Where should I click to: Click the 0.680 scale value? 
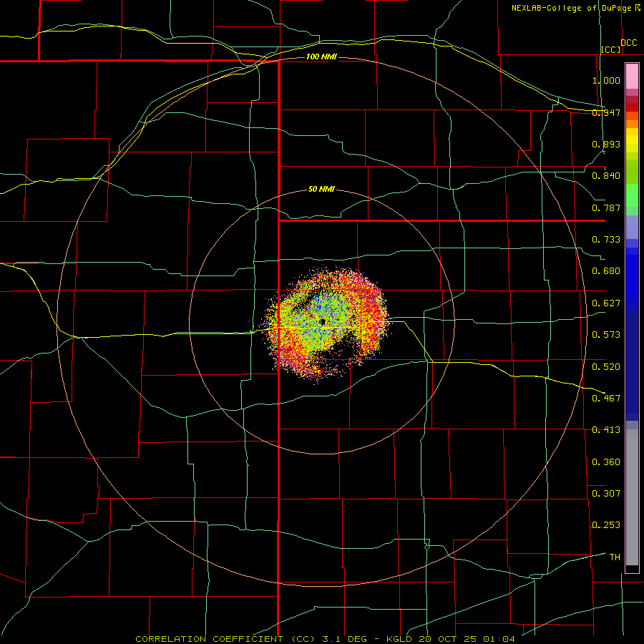(x=606, y=271)
